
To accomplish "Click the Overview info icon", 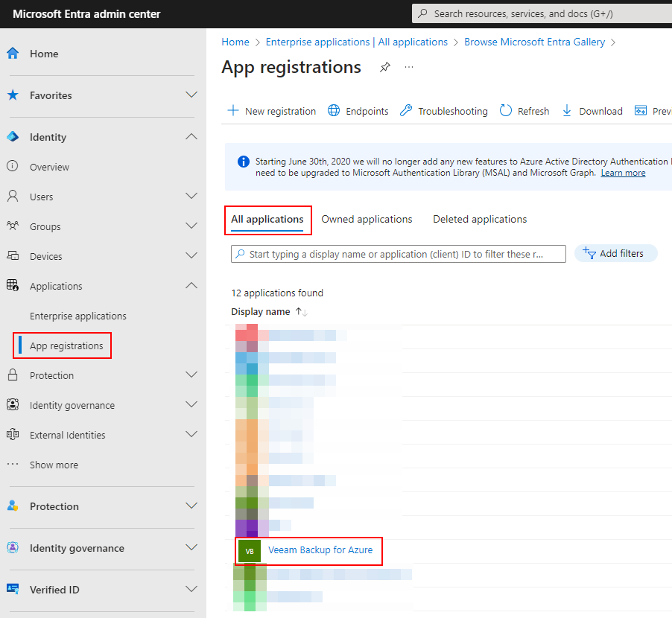I will pos(13,166).
